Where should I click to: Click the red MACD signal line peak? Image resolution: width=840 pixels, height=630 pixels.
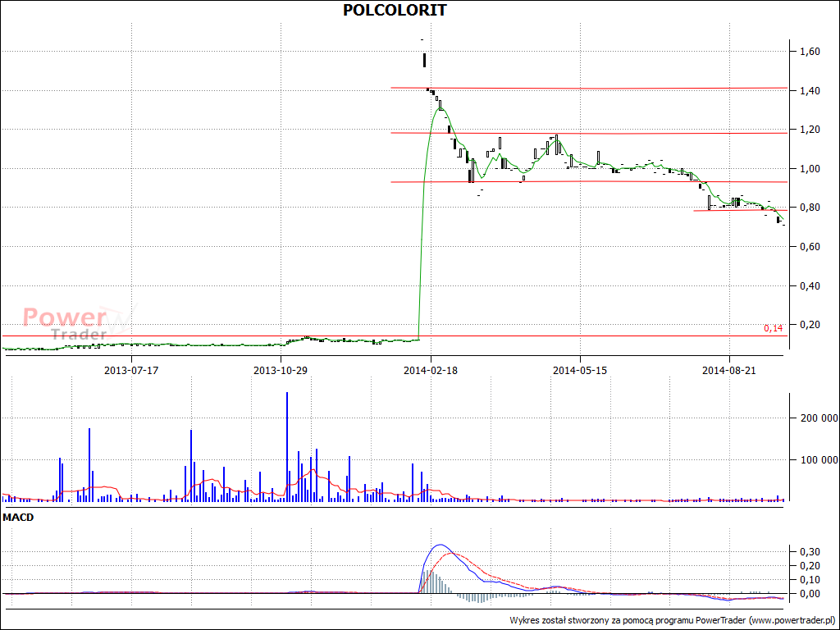[453, 553]
